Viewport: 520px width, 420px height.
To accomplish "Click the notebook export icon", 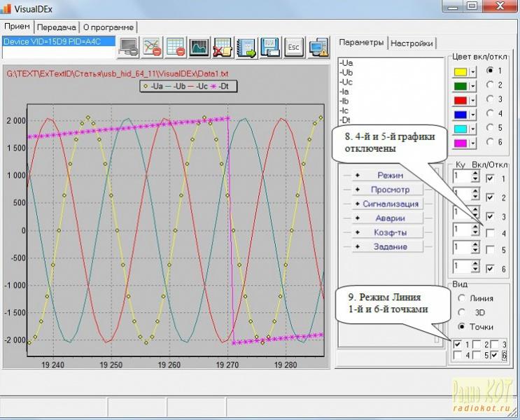I will coord(246,48).
